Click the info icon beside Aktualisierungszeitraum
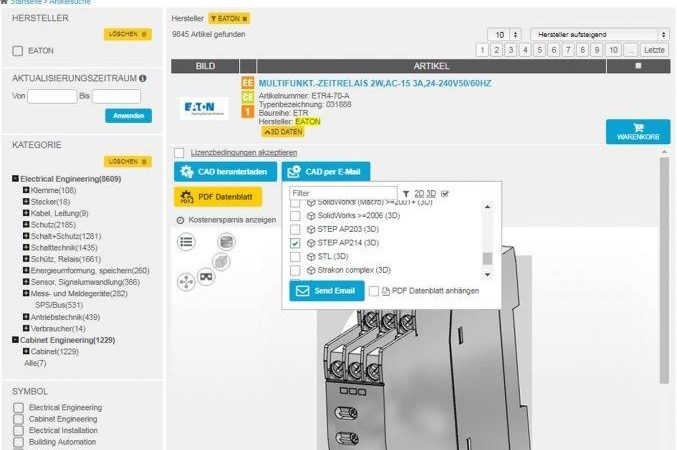677x450 pixels. point(142,78)
